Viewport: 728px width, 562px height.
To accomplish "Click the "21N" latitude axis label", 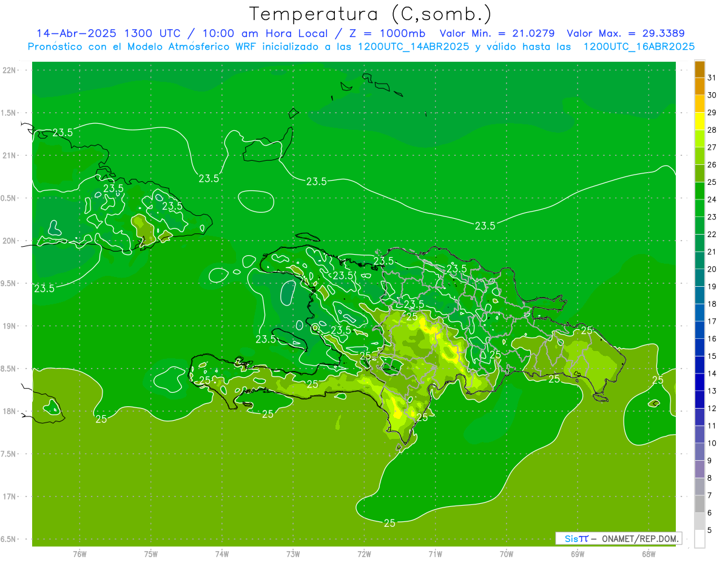I will [x=8, y=155].
